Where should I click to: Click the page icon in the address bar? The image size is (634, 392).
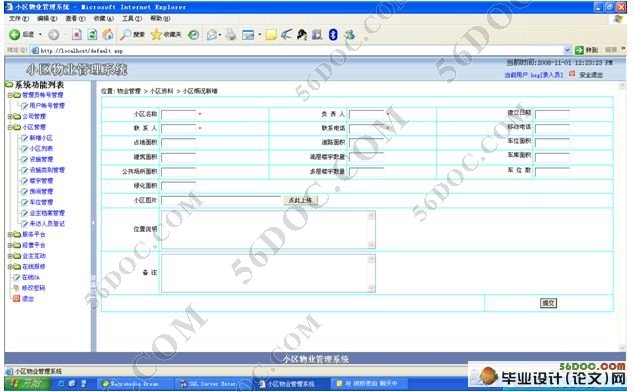(35, 51)
